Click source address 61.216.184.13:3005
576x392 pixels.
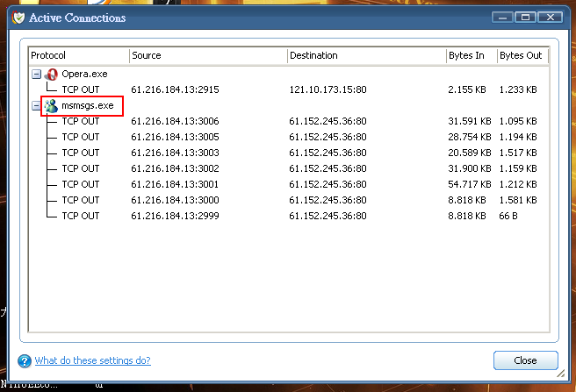pyautogui.click(x=175, y=137)
